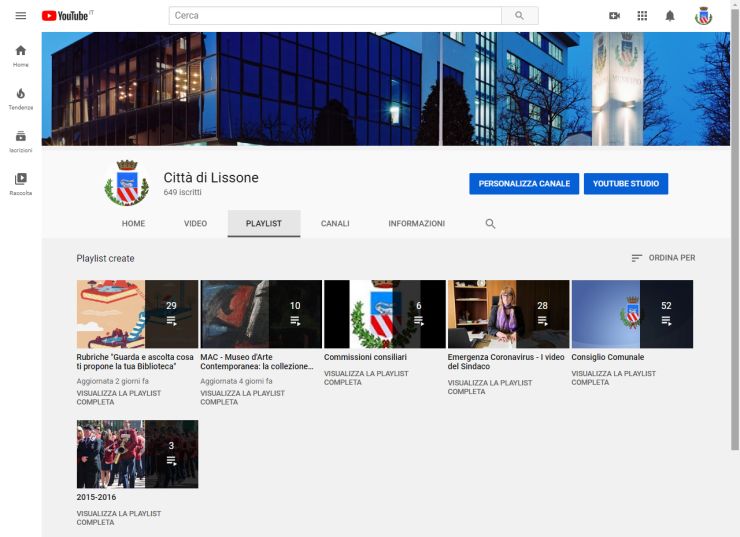Viewport: 740px width, 537px height.
Task: Open the ORDINA PER sort dropdown
Action: click(x=663, y=258)
